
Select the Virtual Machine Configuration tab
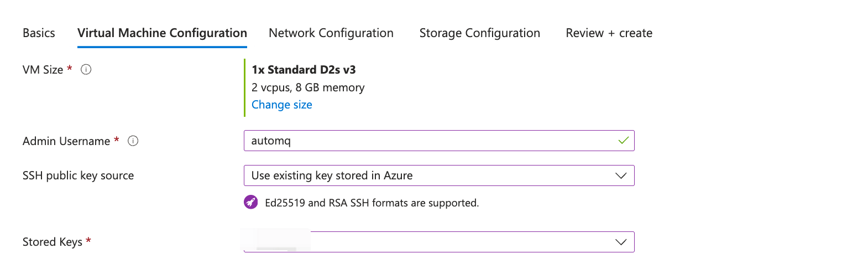[x=162, y=33]
